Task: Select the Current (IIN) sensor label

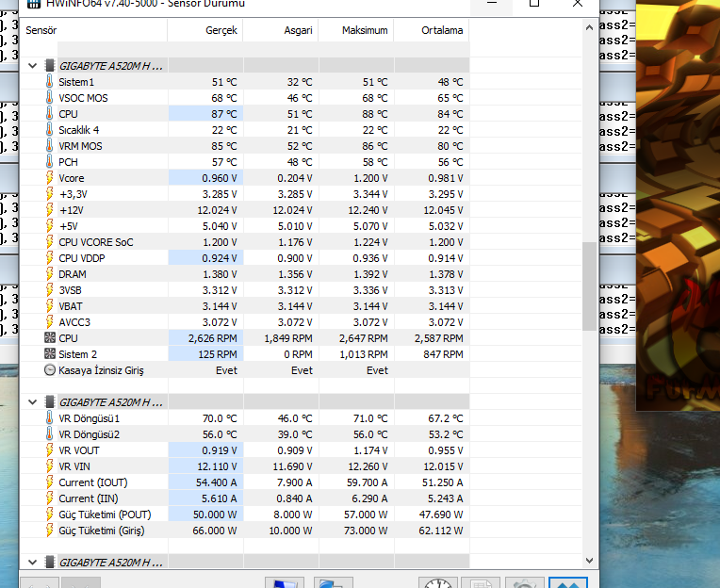Action: click(89, 498)
